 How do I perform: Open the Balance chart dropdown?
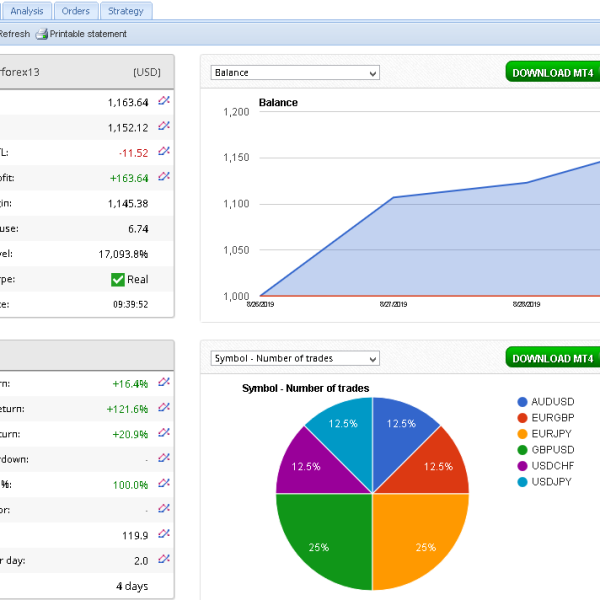(295, 73)
